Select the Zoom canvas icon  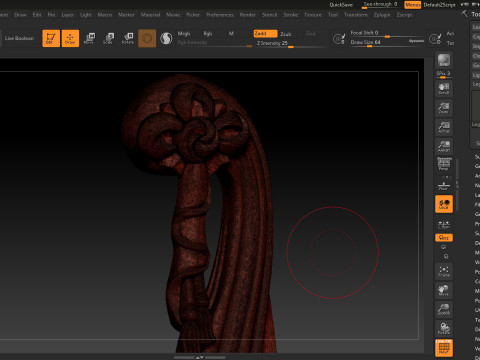[444, 108]
